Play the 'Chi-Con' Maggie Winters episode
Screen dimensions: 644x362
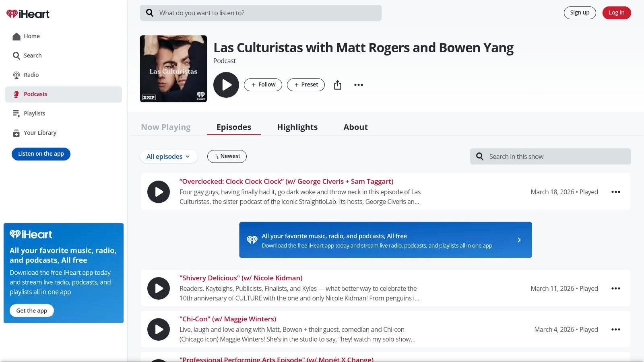159,329
